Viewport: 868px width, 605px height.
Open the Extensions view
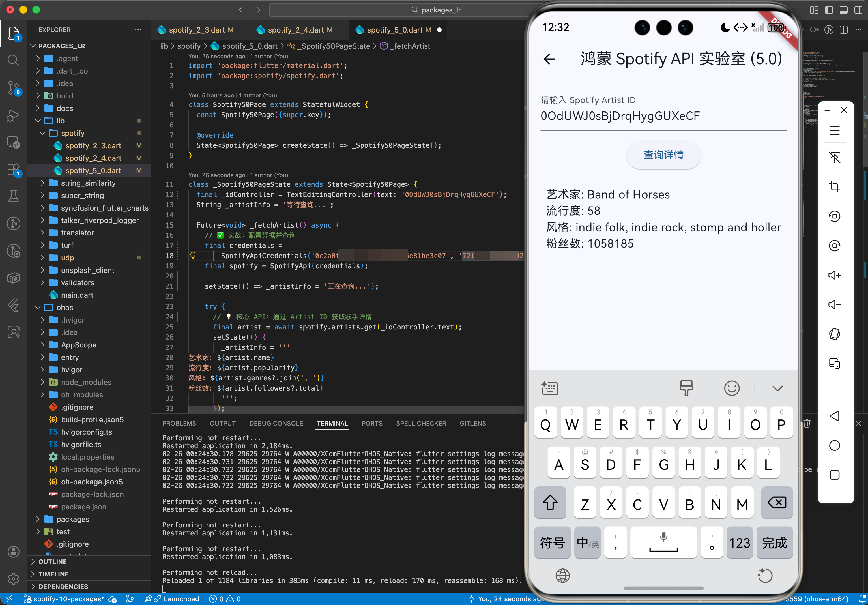[13, 170]
